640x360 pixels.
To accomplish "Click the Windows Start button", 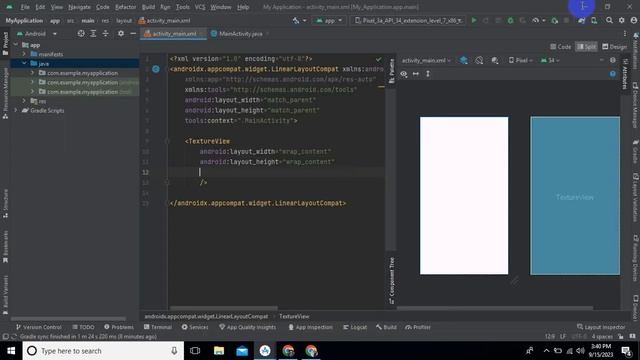I will pos(11,351).
